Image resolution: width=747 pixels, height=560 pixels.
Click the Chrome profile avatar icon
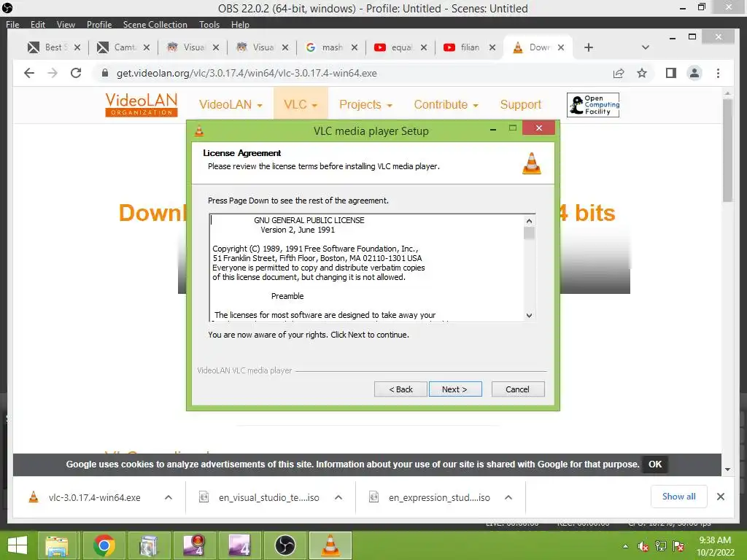click(x=694, y=73)
